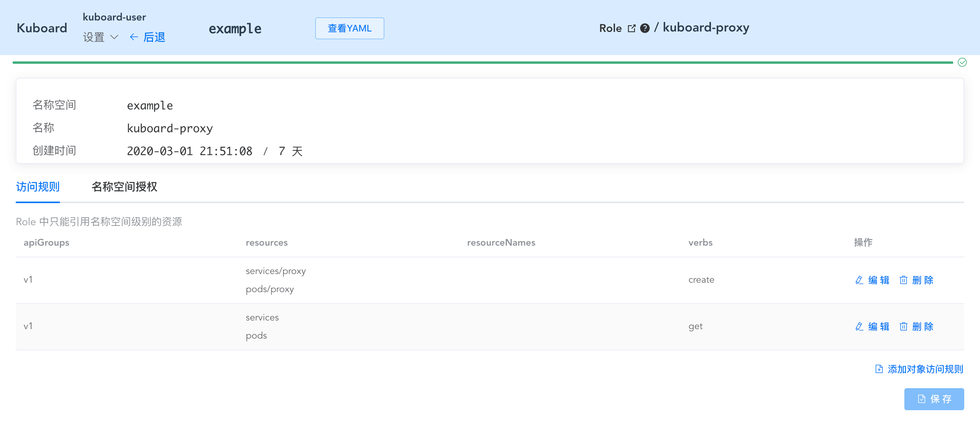Click the services/proxy resource entry

[x=276, y=271]
